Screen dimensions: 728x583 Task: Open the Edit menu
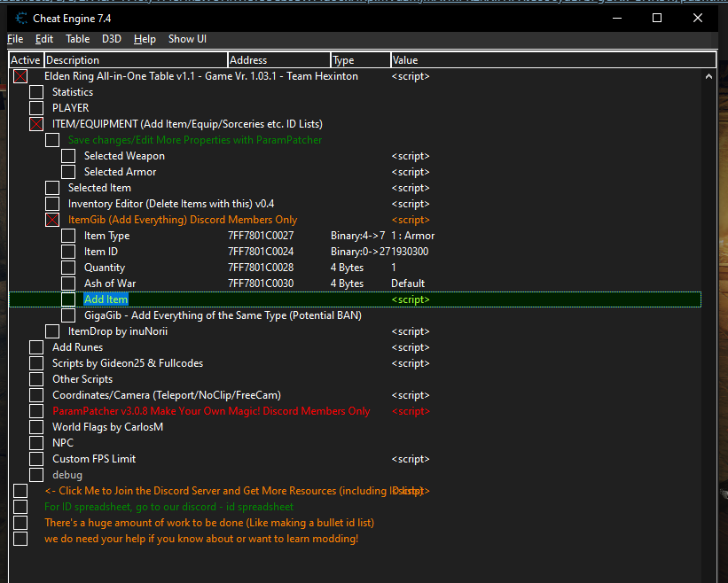(44, 39)
